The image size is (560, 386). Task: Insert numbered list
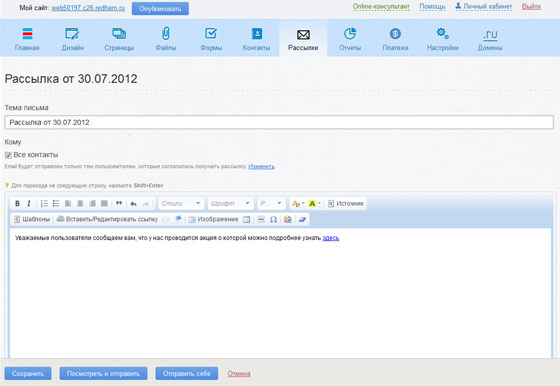44,204
